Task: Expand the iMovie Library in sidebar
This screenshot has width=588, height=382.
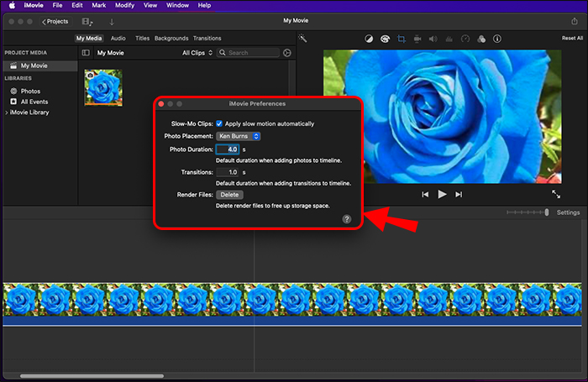Action: pyautogui.click(x=6, y=112)
